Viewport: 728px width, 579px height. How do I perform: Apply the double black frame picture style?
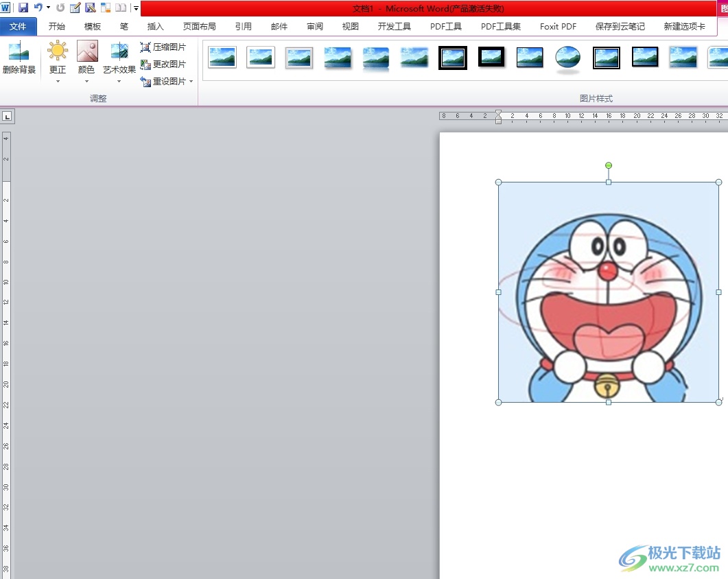click(x=453, y=58)
